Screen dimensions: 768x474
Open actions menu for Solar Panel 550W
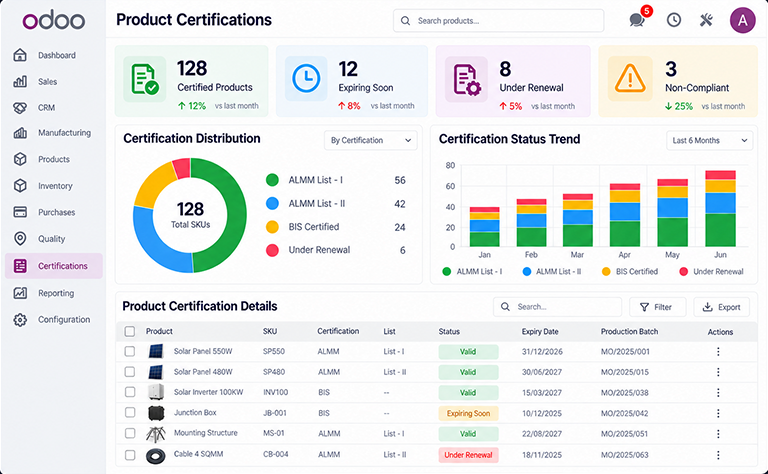pos(718,352)
